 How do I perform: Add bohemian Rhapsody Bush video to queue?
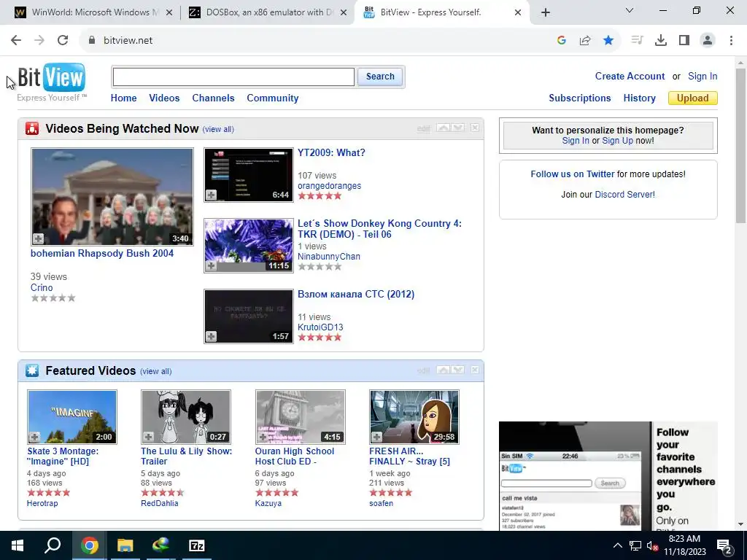point(39,238)
